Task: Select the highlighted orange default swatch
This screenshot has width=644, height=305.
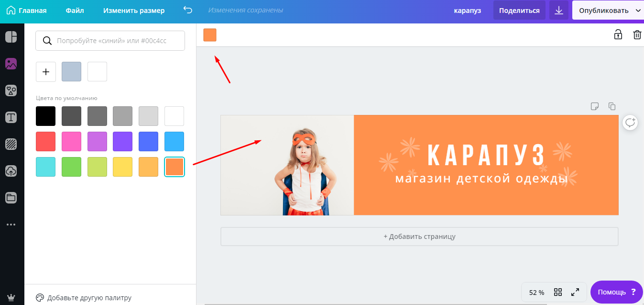Action: [x=174, y=167]
